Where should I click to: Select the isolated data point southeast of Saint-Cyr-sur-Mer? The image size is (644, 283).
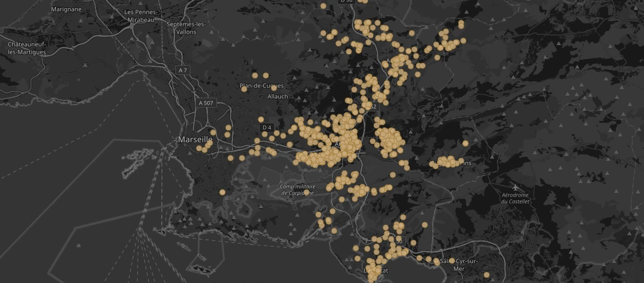pyautogui.click(x=486, y=275)
